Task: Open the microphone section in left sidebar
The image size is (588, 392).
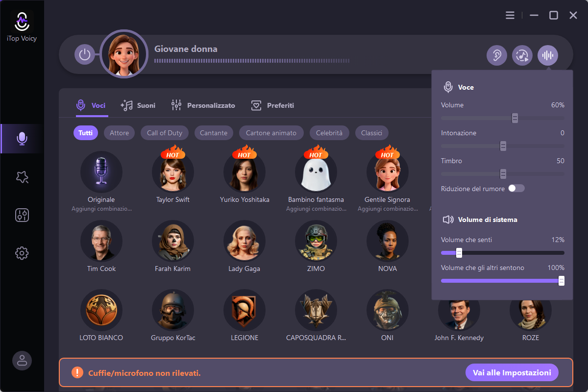Action: 22,139
